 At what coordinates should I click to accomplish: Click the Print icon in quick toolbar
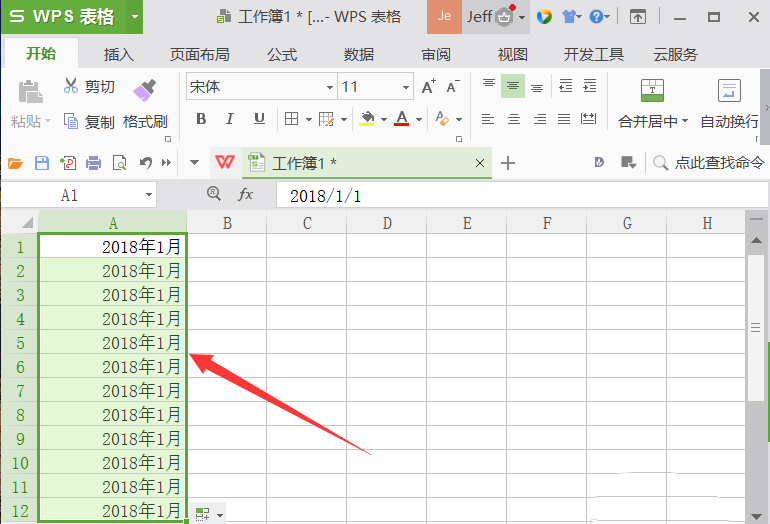pos(94,163)
